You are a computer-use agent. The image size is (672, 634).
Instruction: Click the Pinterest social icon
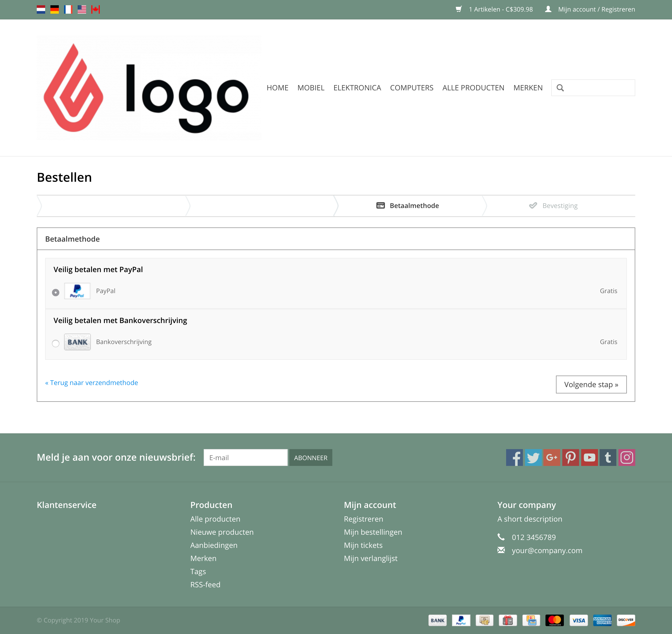click(570, 458)
